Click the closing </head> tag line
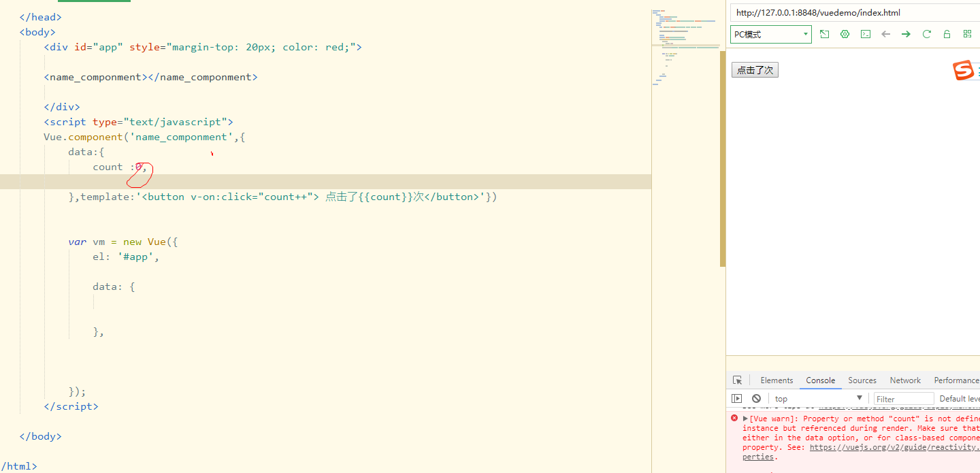Screen dimensions: 980x473 pos(40,17)
